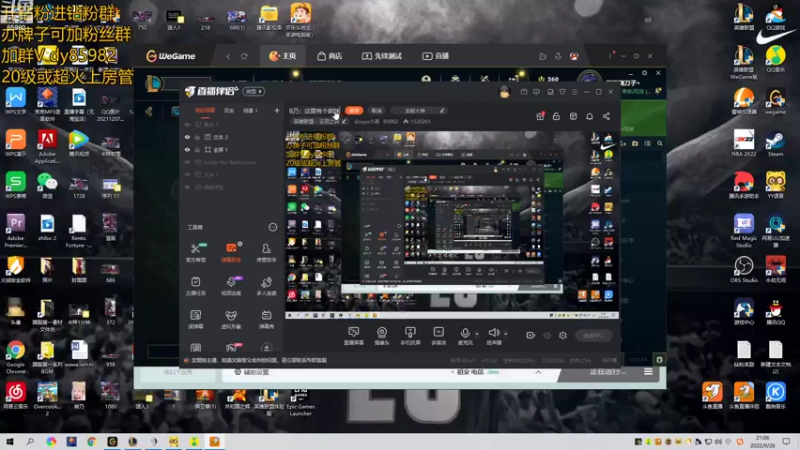Screen dimensions: 800x450
Task: Click the back arrow in the League client
Action: click(149, 111)
